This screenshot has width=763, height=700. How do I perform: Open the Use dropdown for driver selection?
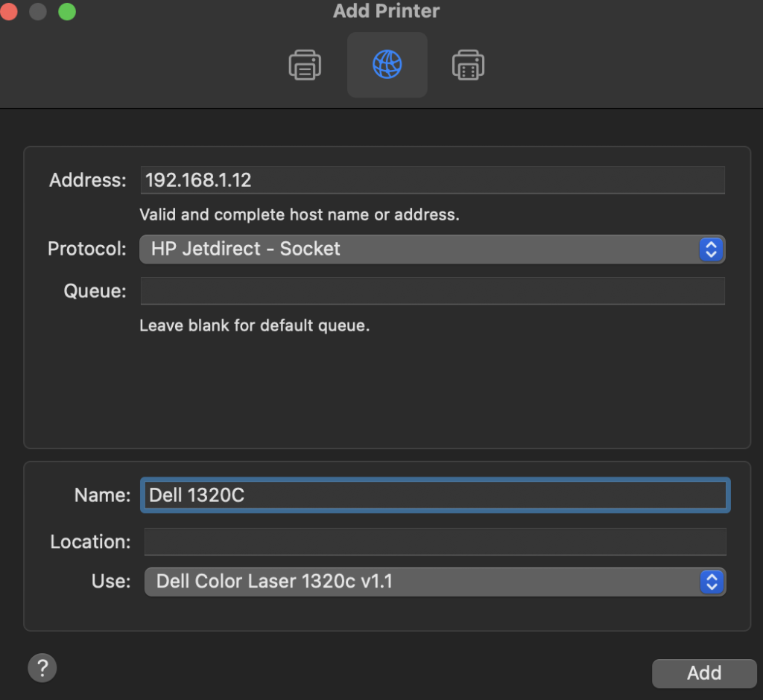pyautogui.click(x=421, y=582)
